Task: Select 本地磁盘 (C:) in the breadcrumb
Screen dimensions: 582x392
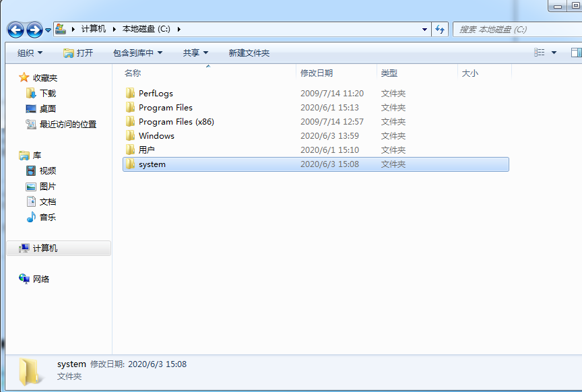Action: (146, 29)
